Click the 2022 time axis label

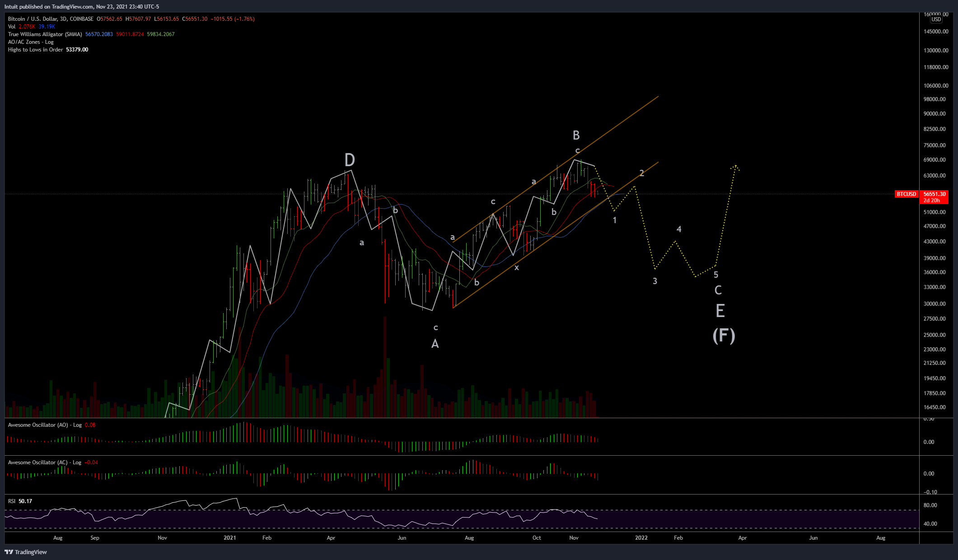click(641, 538)
